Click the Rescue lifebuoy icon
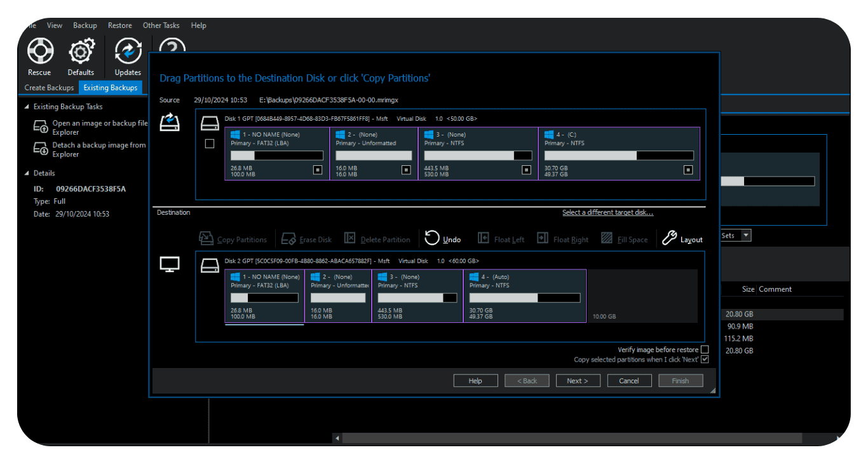The image size is (868, 464). click(39, 51)
